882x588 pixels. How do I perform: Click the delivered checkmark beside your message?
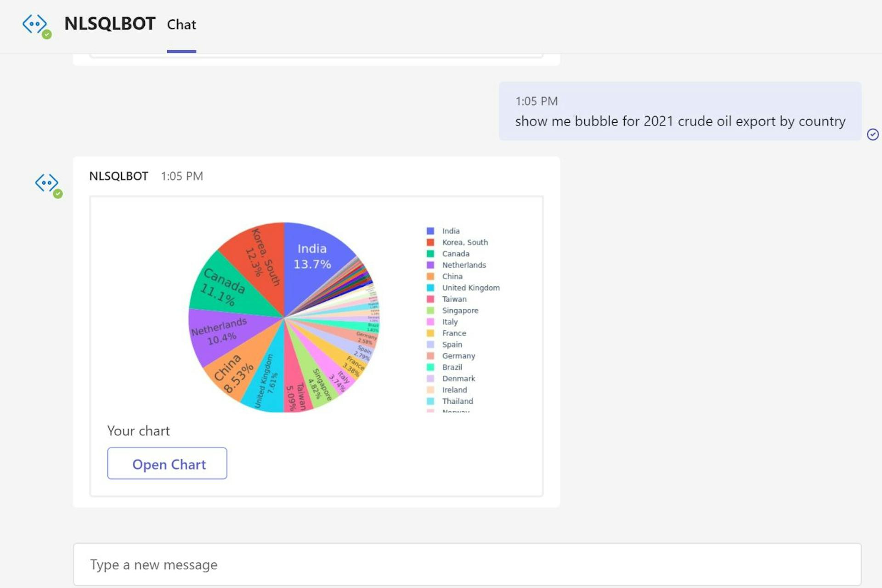873,134
